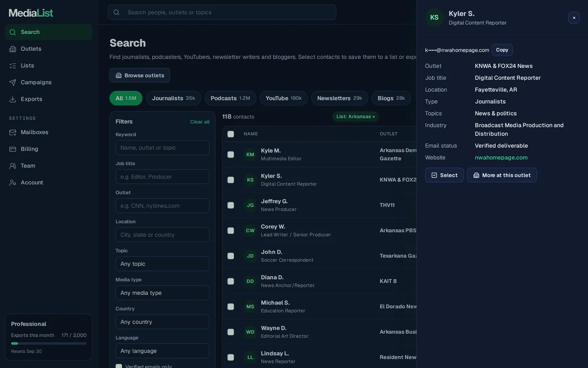Click the MediaList logo
Viewport: 588px width, 368px height.
(x=31, y=13)
